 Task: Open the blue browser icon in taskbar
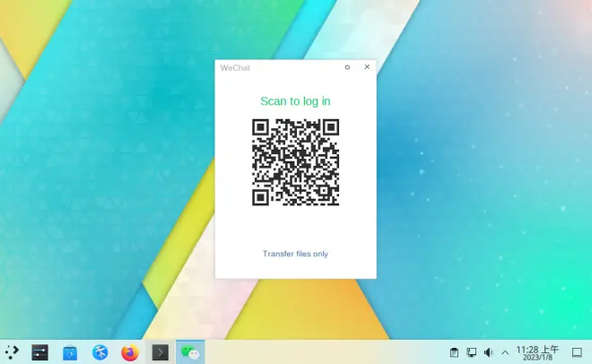100,352
